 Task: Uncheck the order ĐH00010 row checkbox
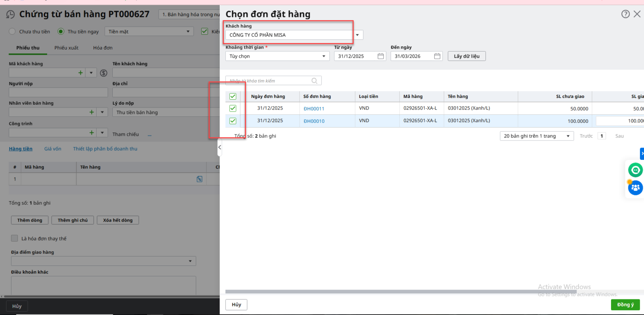pos(233,121)
